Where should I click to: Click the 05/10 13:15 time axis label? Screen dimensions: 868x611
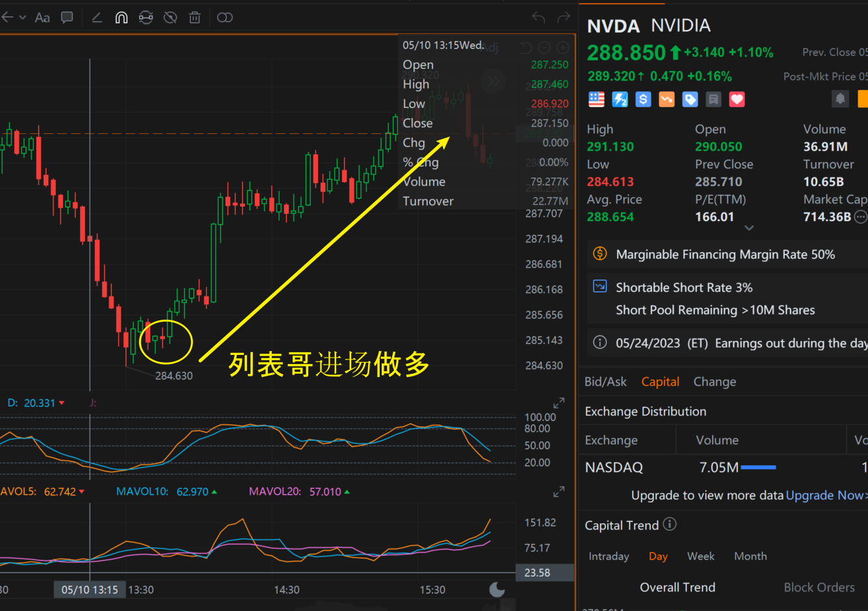click(x=90, y=590)
